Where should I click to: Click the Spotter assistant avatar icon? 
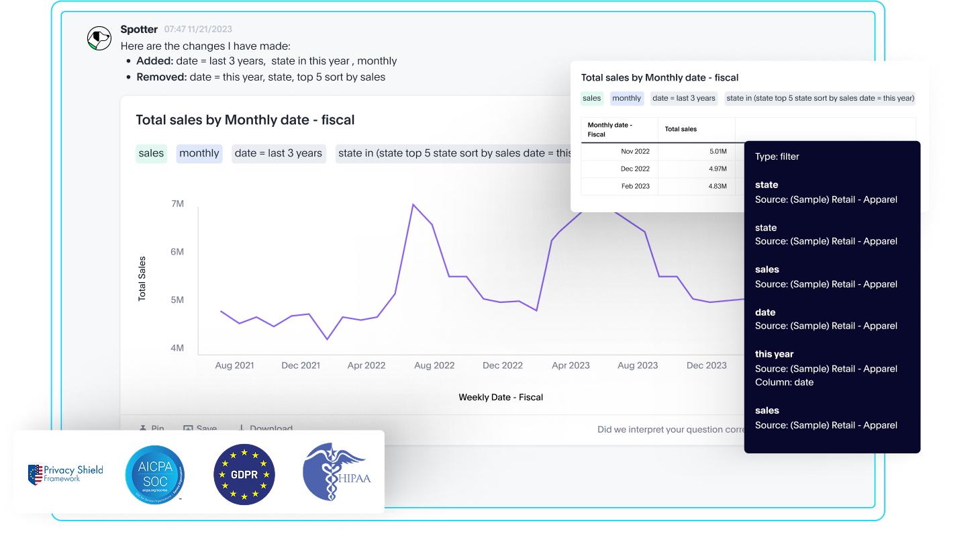click(99, 38)
